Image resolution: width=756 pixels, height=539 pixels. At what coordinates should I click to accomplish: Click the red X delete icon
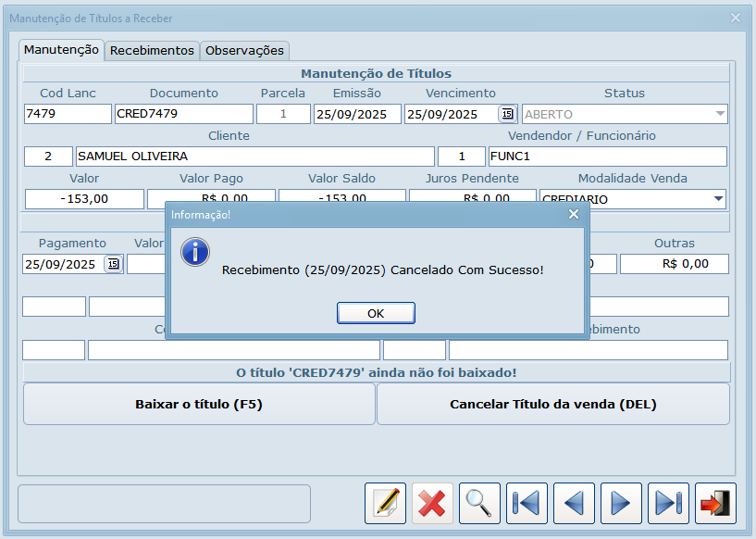432,503
